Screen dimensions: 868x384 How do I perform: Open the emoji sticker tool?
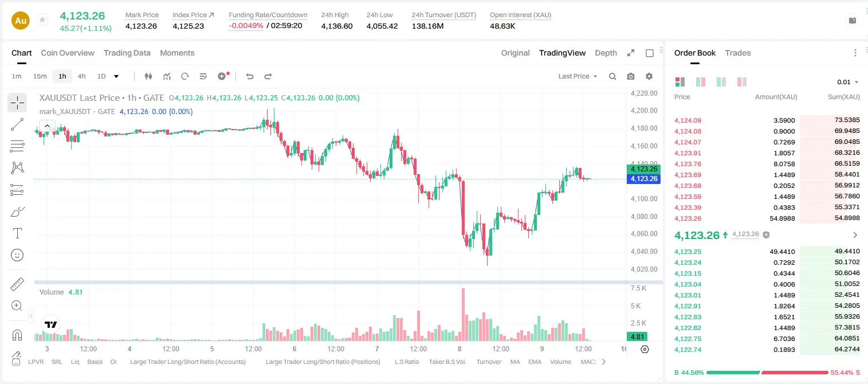[17, 255]
